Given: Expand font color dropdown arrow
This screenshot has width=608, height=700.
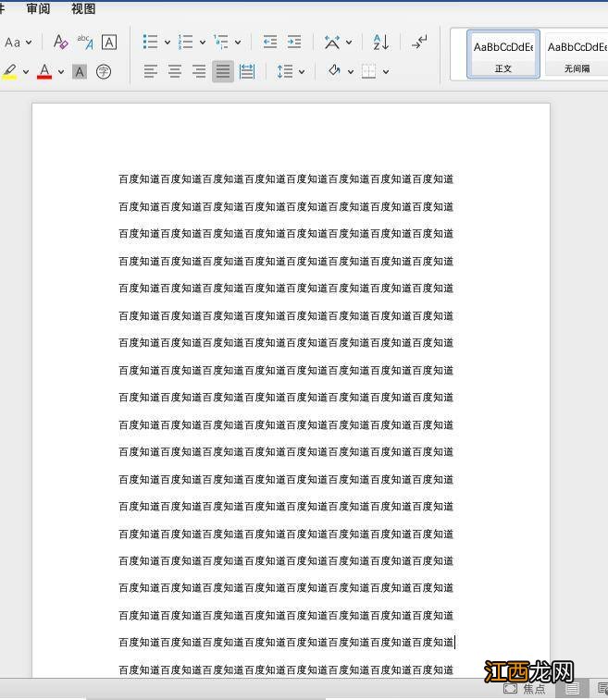Looking at the screenshot, I should point(60,71).
